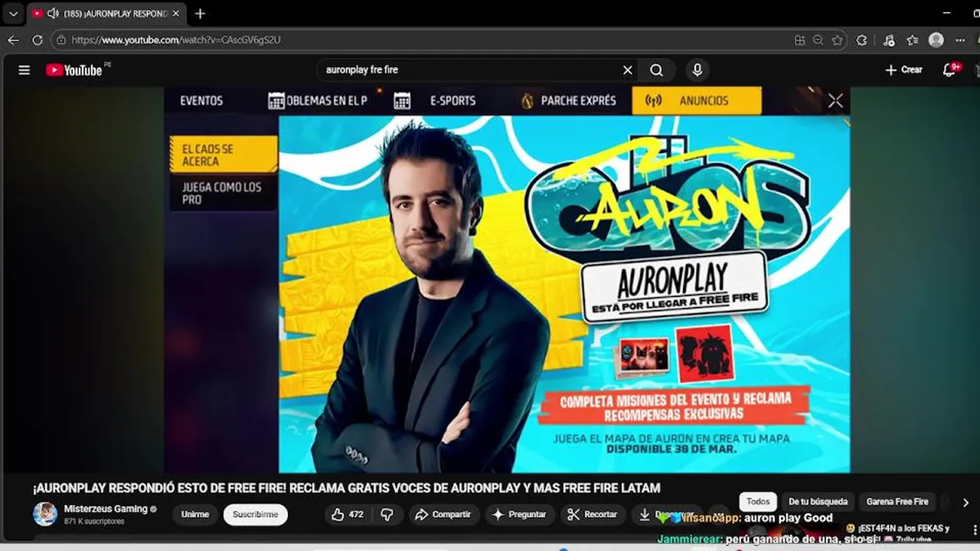980x551 pixels.
Task: Click the Unirme membership button
Action: 194,514
